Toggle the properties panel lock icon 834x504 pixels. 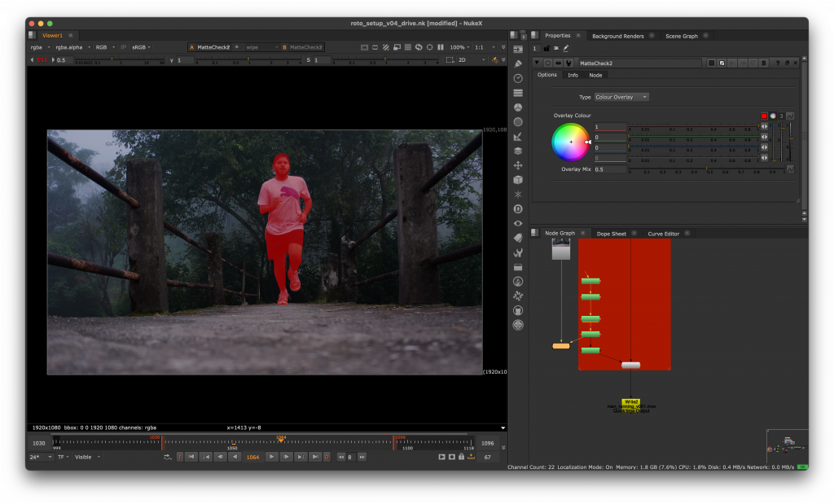(546, 49)
